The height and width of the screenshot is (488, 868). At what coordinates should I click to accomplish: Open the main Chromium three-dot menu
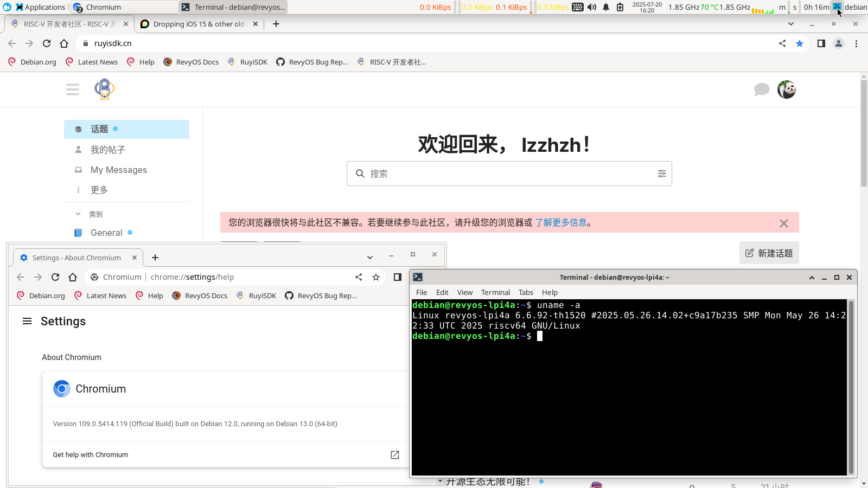(x=856, y=43)
